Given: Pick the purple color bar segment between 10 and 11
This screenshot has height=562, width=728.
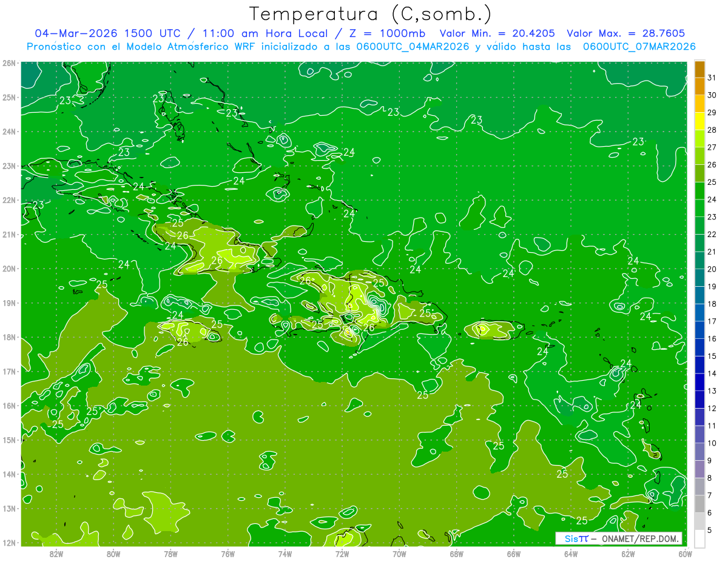Looking at the screenshot, I should point(699,435).
